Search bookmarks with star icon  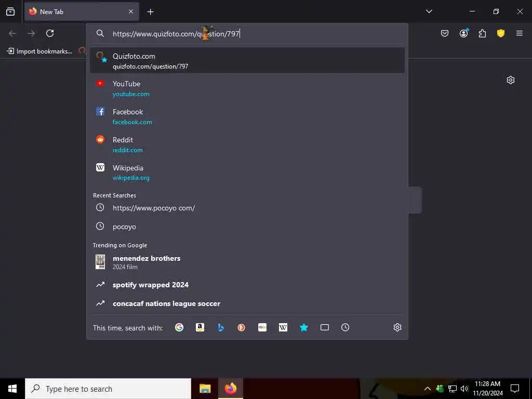(x=303, y=327)
